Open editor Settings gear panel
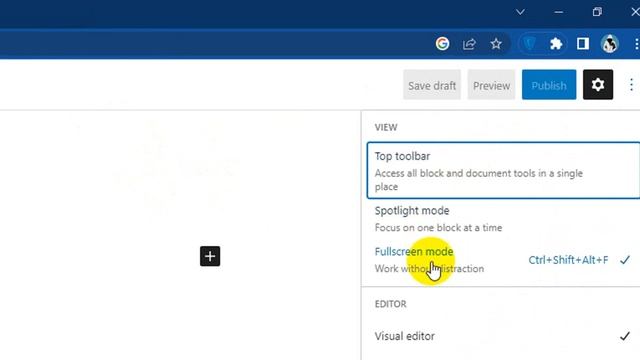Screen dimensions: 640x360 (x=598, y=85)
